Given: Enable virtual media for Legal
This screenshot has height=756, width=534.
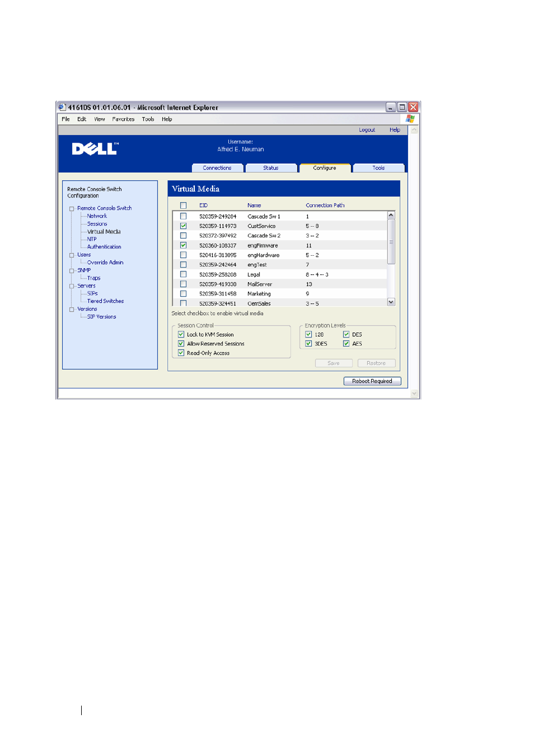Looking at the screenshot, I should (x=183, y=274).
